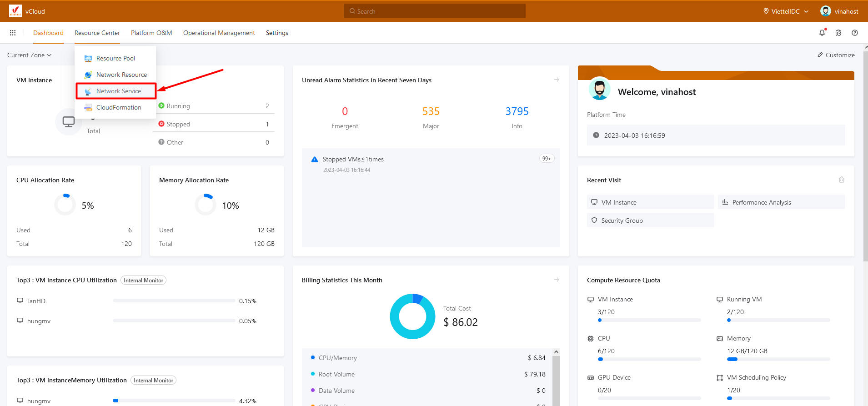Choose CloudFormation in Resource Center menu
Image resolution: width=868 pixels, height=406 pixels.
click(x=118, y=107)
